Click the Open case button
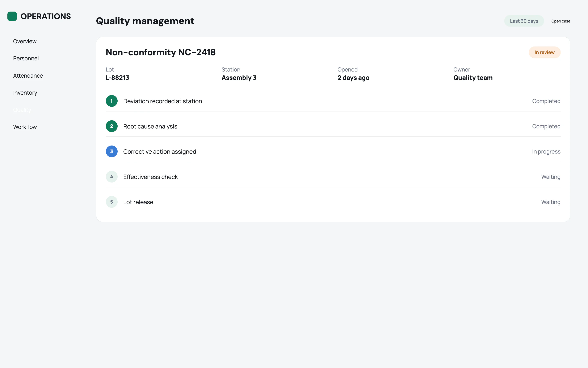The width and height of the screenshot is (588, 368). [560, 21]
